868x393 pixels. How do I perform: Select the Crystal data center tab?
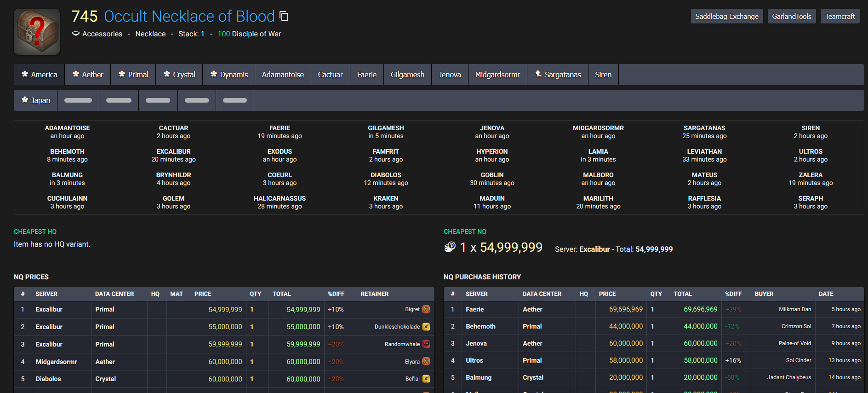tap(179, 75)
